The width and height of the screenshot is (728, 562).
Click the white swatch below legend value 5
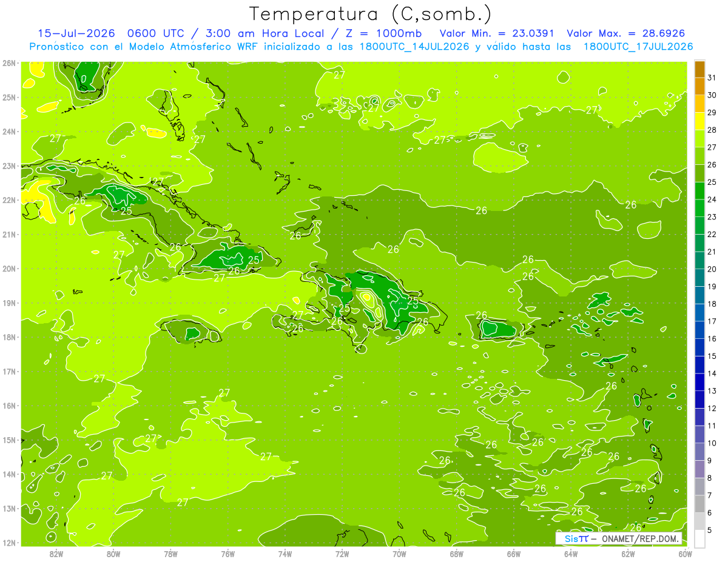[x=699, y=538]
